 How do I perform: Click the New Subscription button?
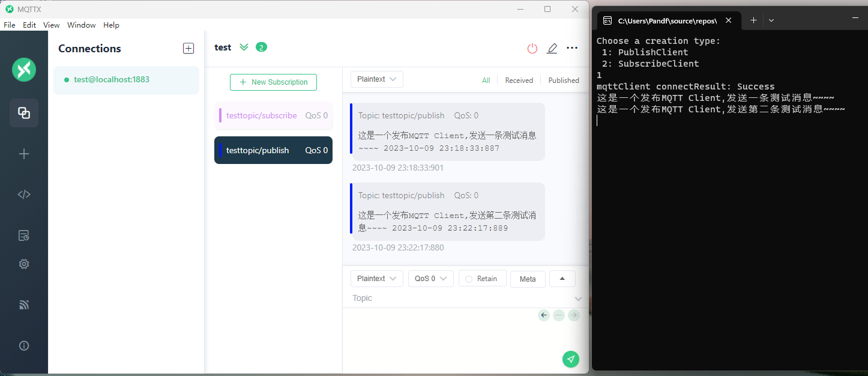[273, 82]
